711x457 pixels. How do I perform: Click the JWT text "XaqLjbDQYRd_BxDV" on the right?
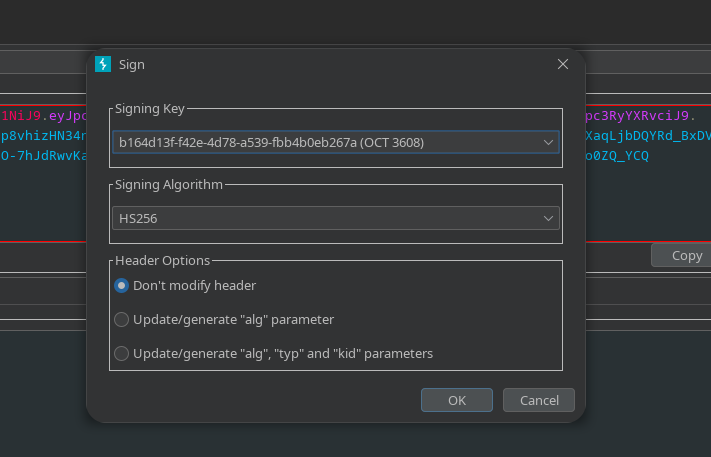pyautogui.click(x=648, y=135)
